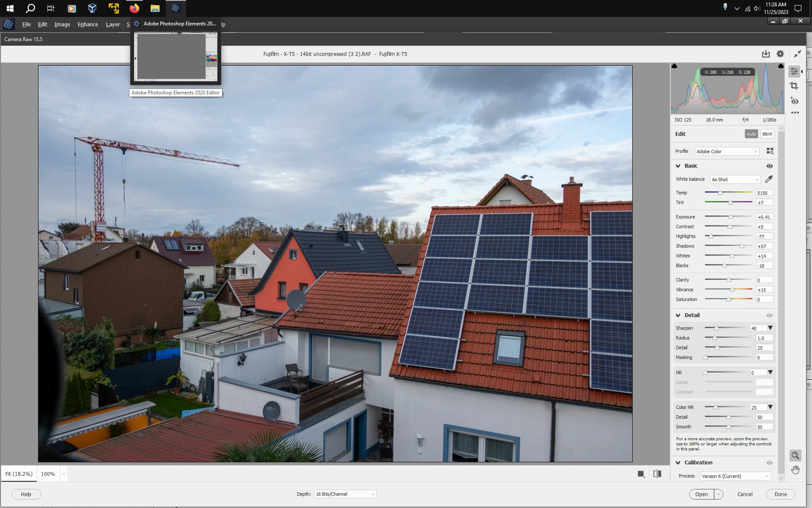Open the Edit sliders panel icon
Screen dimensions: 812x508
pyautogui.click(x=794, y=71)
